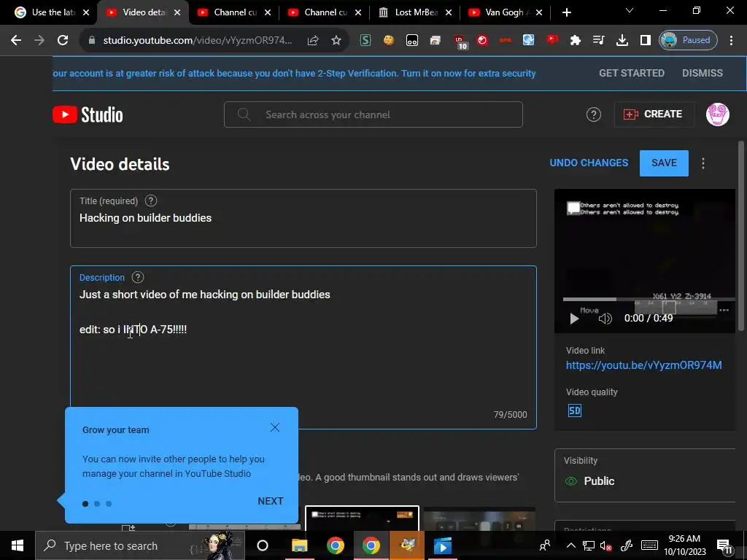The width and height of the screenshot is (747, 560).
Task: Click the Title field text
Action: (x=145, y=218)
